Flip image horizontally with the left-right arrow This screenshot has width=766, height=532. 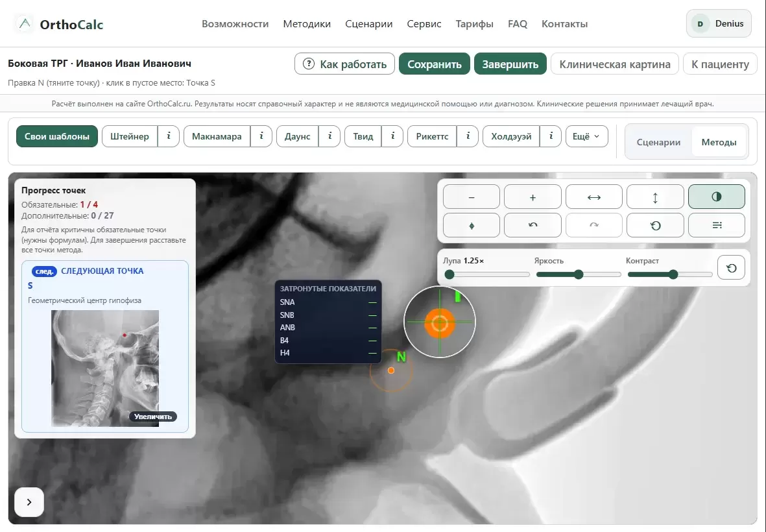click(594, 197)
